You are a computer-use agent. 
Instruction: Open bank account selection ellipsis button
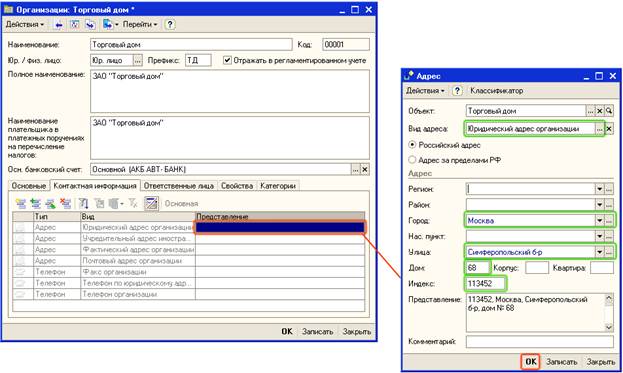[356, 170]
